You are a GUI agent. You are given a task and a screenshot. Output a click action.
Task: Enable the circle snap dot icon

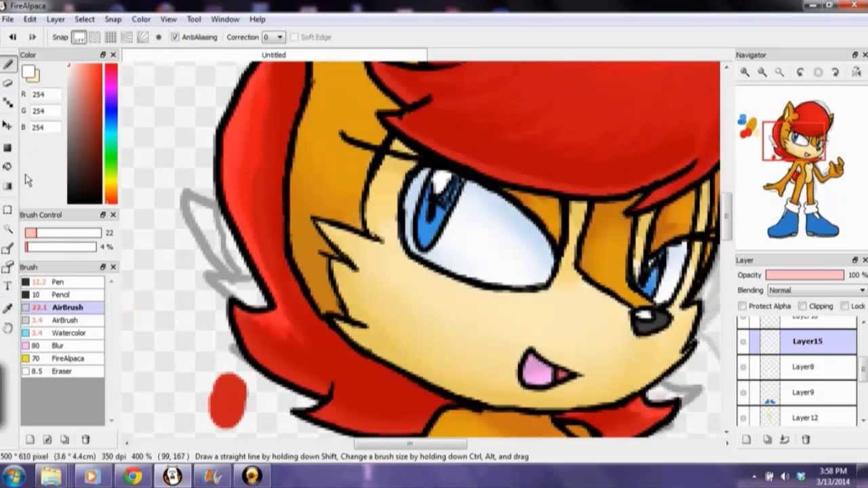[x=159, y=37]
